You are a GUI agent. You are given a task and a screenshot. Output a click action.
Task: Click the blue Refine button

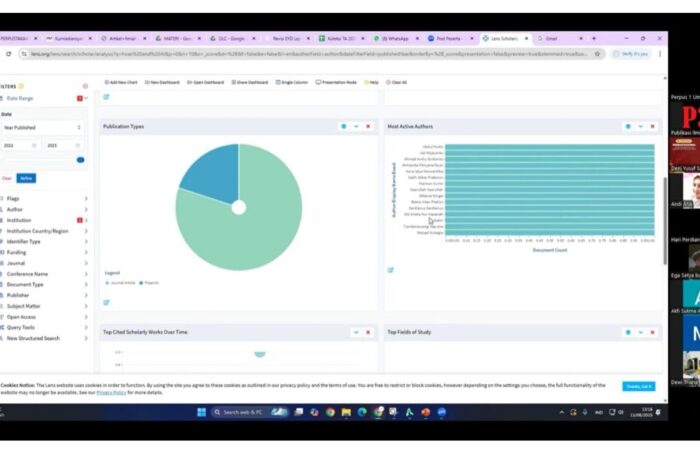(26, 178)
